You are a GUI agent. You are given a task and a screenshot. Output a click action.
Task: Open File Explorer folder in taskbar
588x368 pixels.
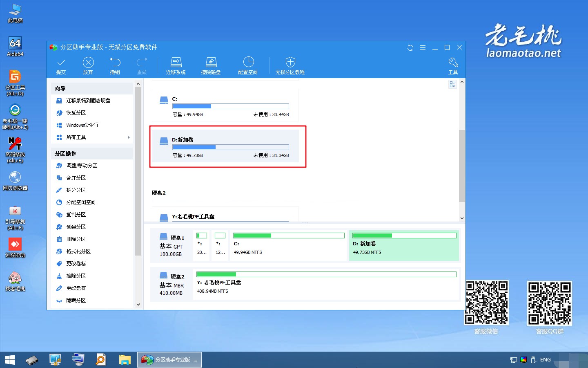click(x=125, y=360)
